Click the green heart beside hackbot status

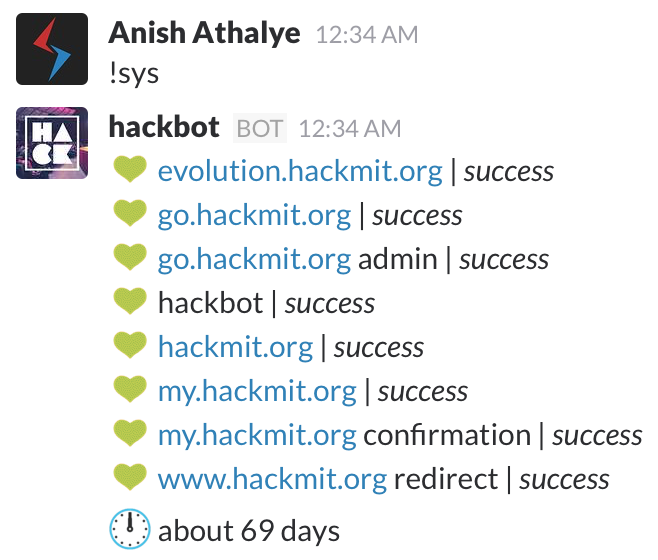130,304
